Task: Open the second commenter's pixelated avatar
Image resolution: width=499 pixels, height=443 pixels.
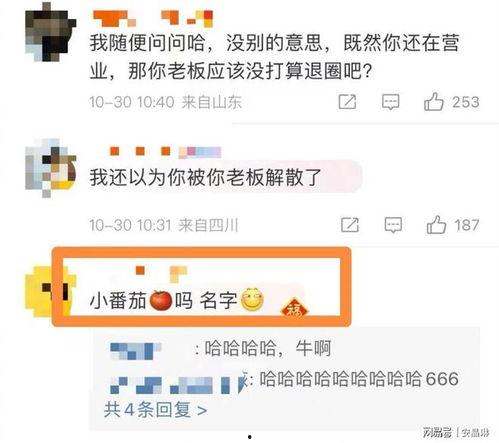Action: (51, 168)
